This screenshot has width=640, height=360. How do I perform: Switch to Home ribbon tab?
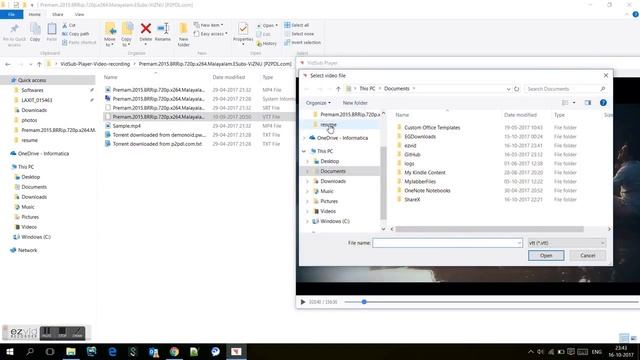tap(35, 14)
